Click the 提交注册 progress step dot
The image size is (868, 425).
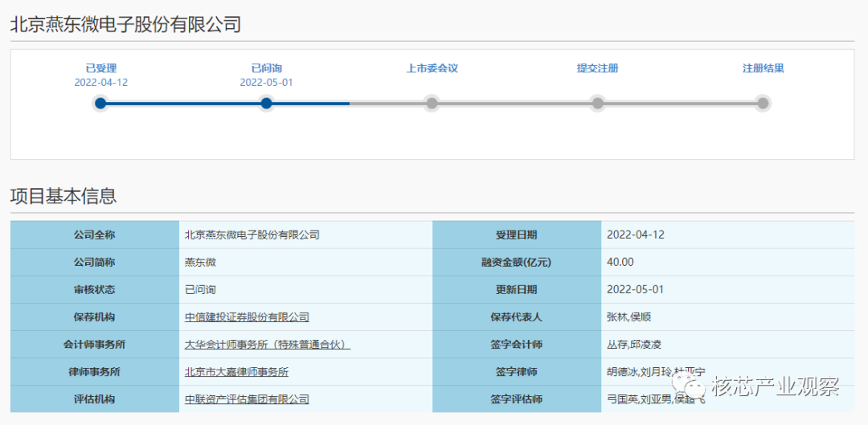[597, 103]
